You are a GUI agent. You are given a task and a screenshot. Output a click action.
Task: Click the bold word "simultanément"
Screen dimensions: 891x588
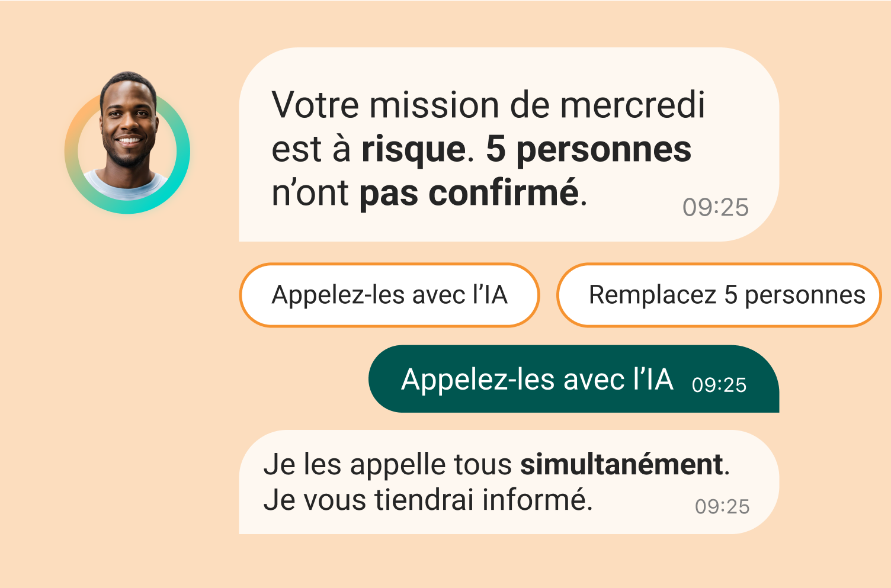[622, 464]
